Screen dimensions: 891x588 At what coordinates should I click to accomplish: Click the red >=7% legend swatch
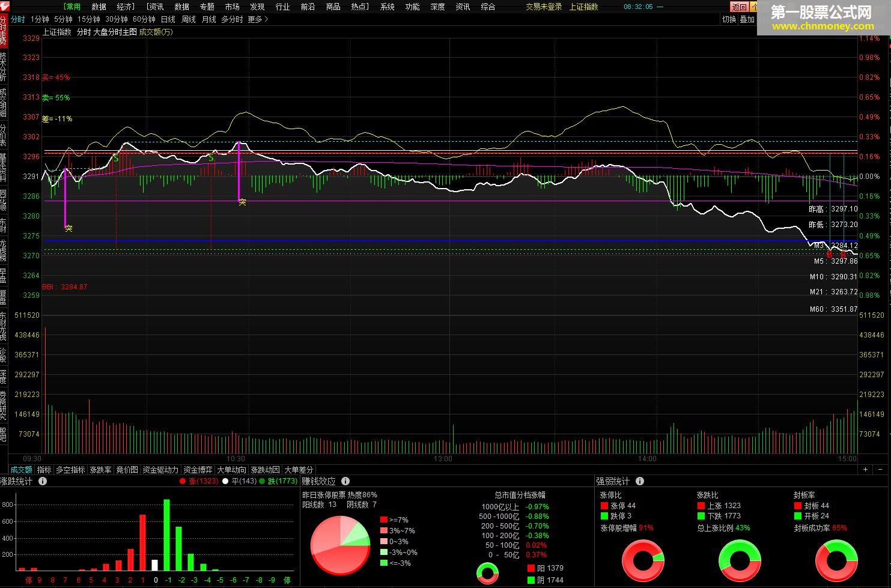click(383, 520)
